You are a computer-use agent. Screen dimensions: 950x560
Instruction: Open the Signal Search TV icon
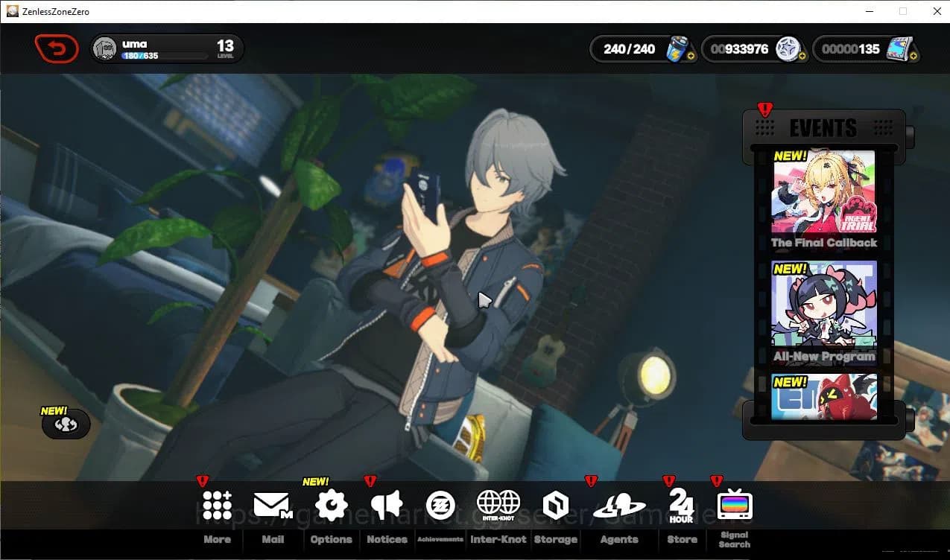(735, 506)
